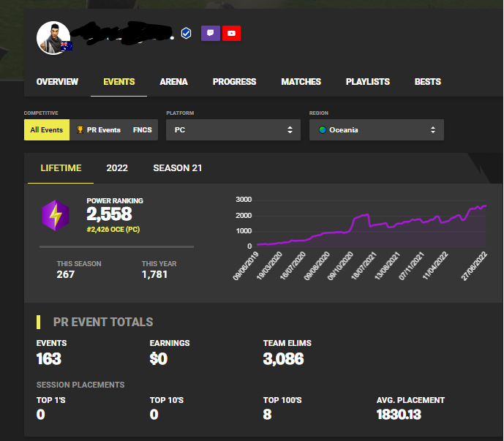Click the Earnings value $0

(159, 358)
